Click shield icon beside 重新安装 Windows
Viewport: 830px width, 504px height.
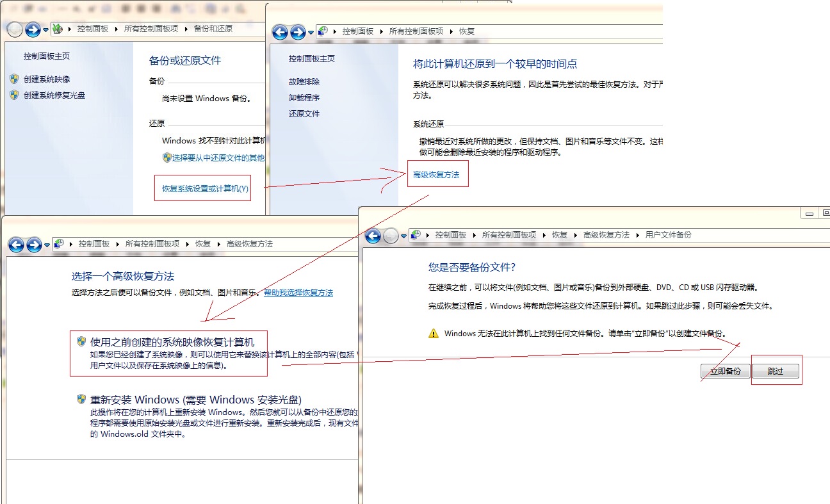(81, 399)
